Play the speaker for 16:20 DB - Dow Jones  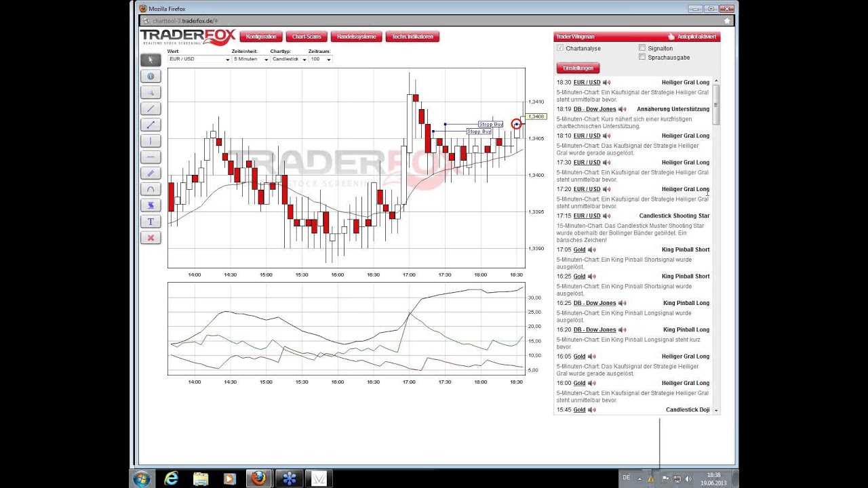(x=623, y=330)
